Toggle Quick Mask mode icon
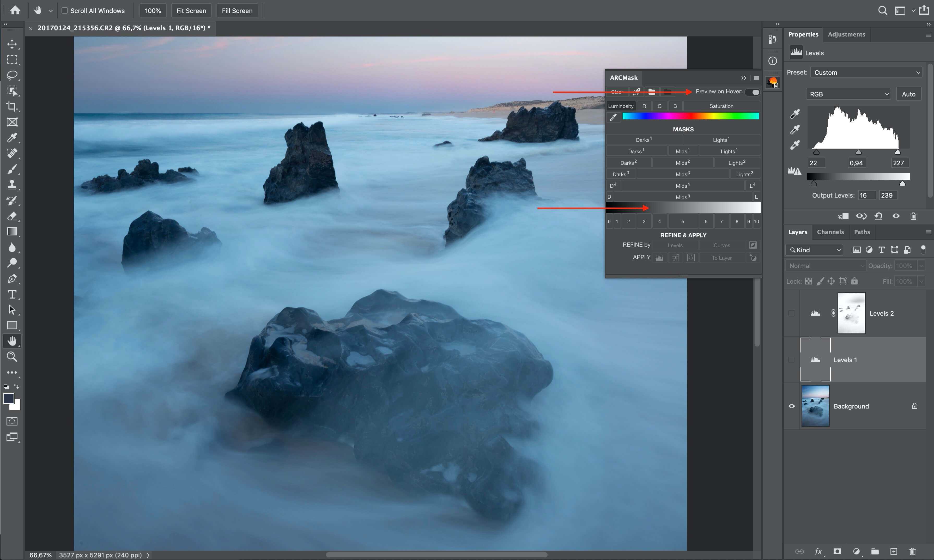 coord(12,421)
